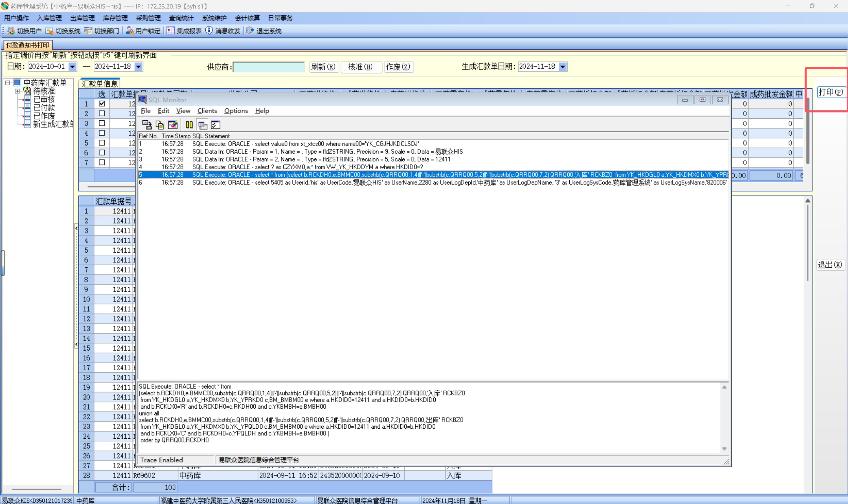The image size is (848, 504).
Task: Click the checklist Trace Options icon
Action: [215, 125]
